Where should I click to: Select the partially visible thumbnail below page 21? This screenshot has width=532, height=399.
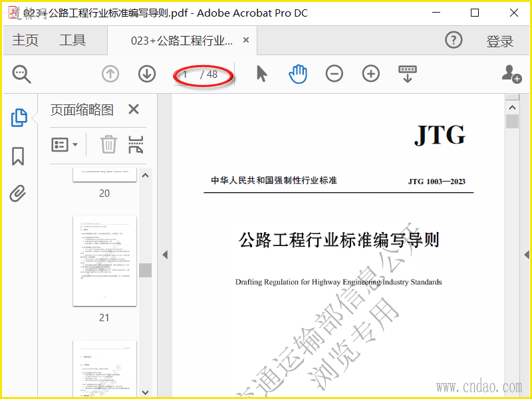pyautogui.click(x=104, y=368)
